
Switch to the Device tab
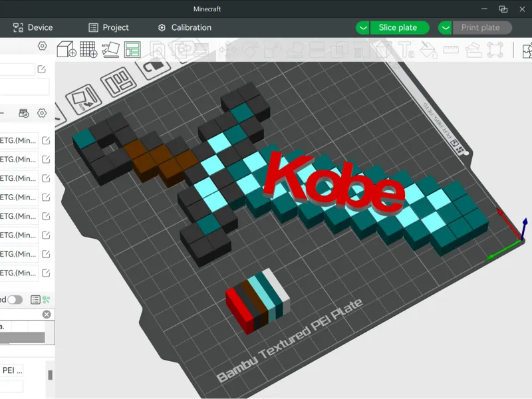pos(33,27)
